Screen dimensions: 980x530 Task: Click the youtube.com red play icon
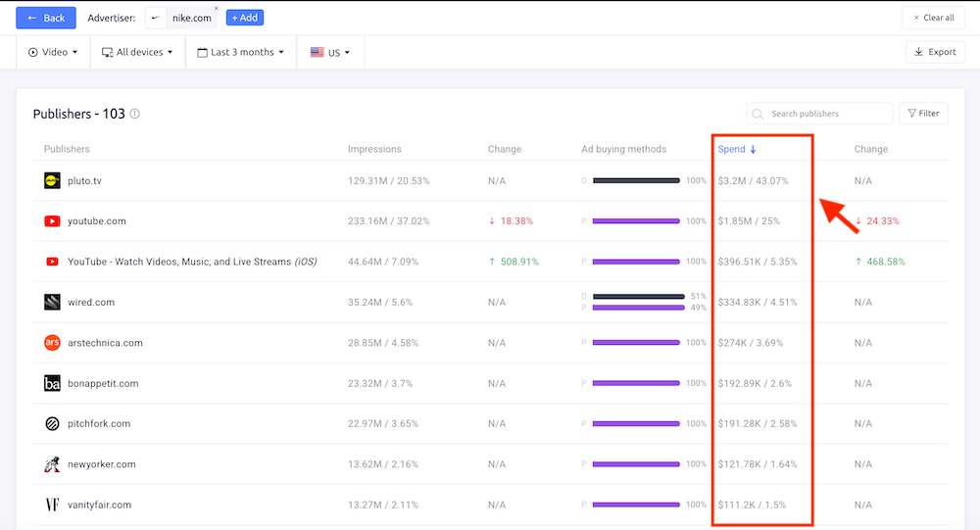point(52,221)
